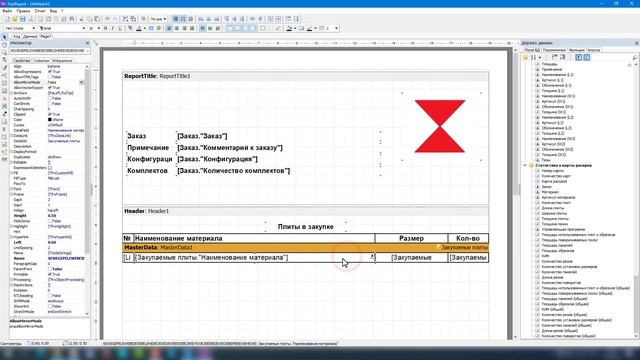Open the Правка menu
Viewport: 640px width, 360px height.
(x=23, y=11)
